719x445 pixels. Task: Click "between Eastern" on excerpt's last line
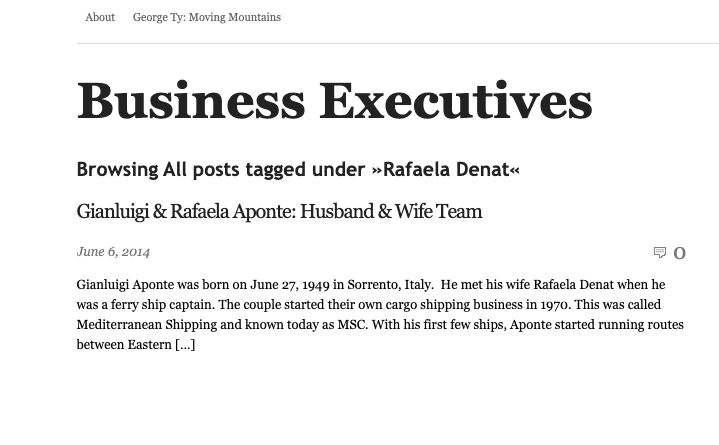tap(124, 345)
